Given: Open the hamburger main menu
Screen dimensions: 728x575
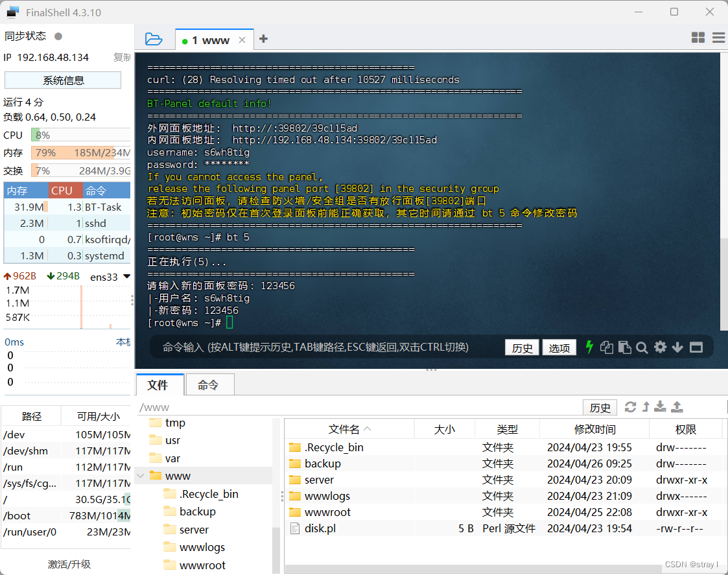Looking at the screenshot, I should 719,38.
